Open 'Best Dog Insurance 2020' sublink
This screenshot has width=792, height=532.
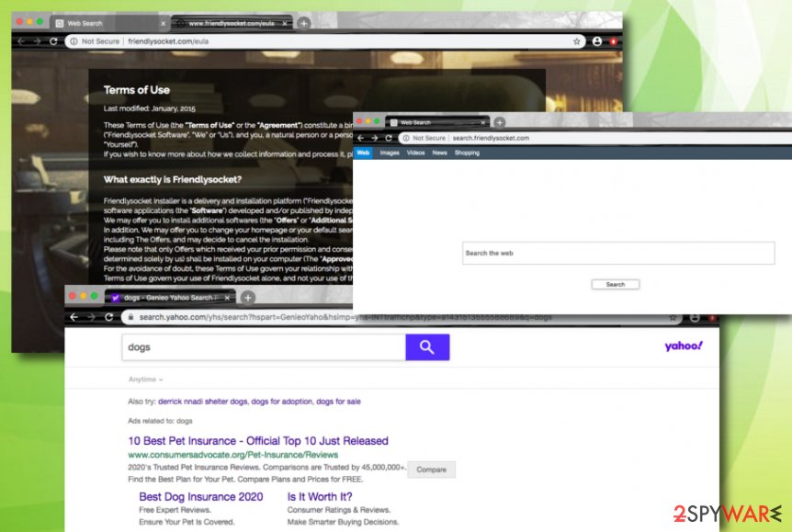coord(201,497)
